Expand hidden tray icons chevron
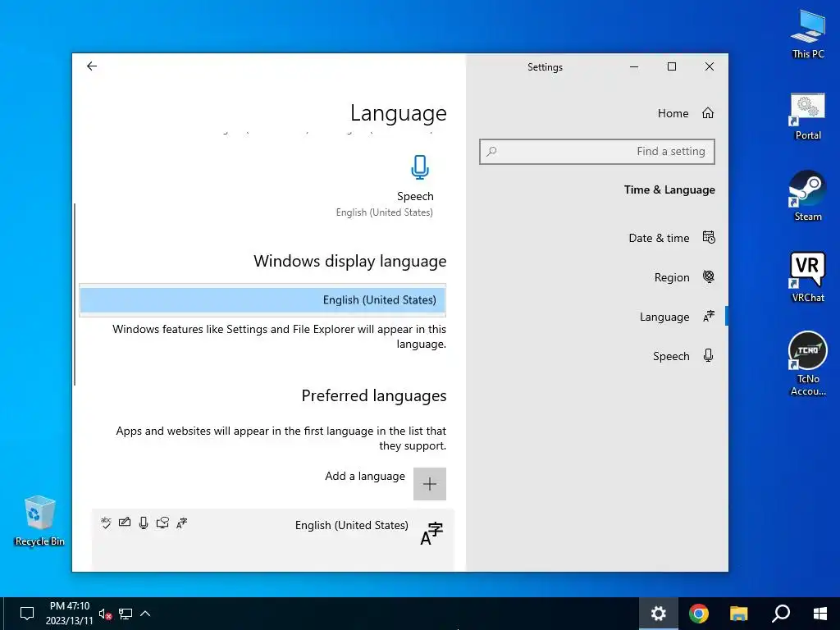This screenshot has width=840, height=630. (x=145, y=614)
